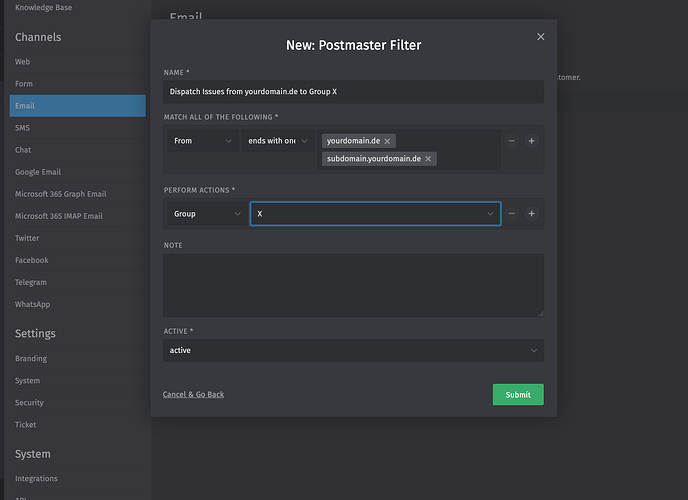Click the Name input field

click(353, 92)
